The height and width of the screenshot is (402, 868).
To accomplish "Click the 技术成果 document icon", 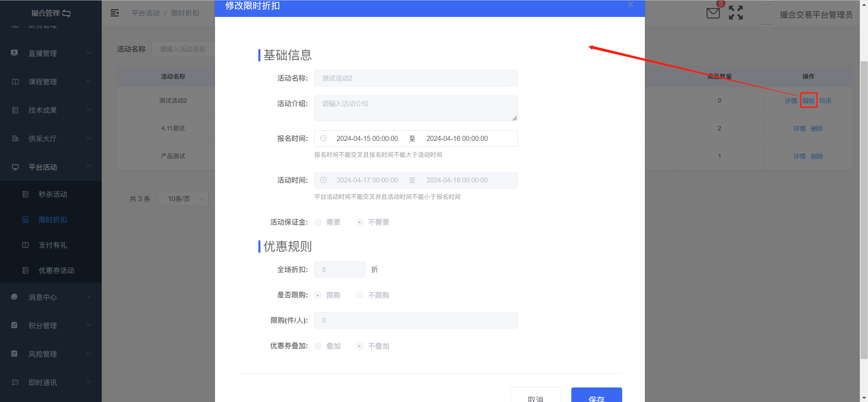I will (15, 110).
